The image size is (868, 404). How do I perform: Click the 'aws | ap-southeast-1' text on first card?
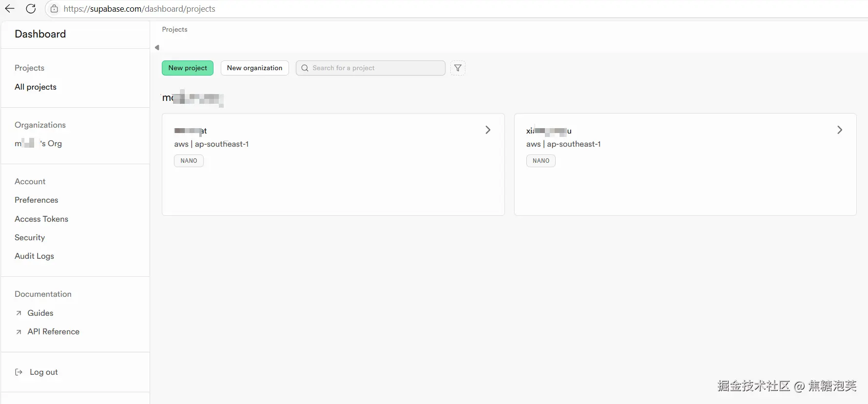(x=212, y=144)
